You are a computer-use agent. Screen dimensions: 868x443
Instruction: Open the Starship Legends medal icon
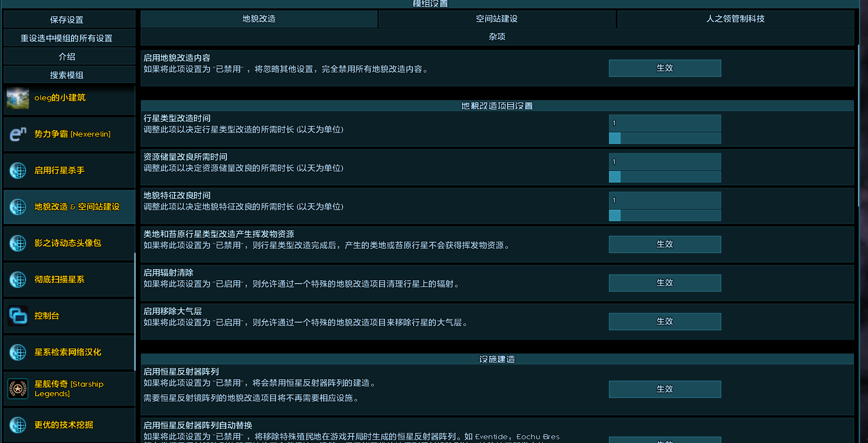18,389
